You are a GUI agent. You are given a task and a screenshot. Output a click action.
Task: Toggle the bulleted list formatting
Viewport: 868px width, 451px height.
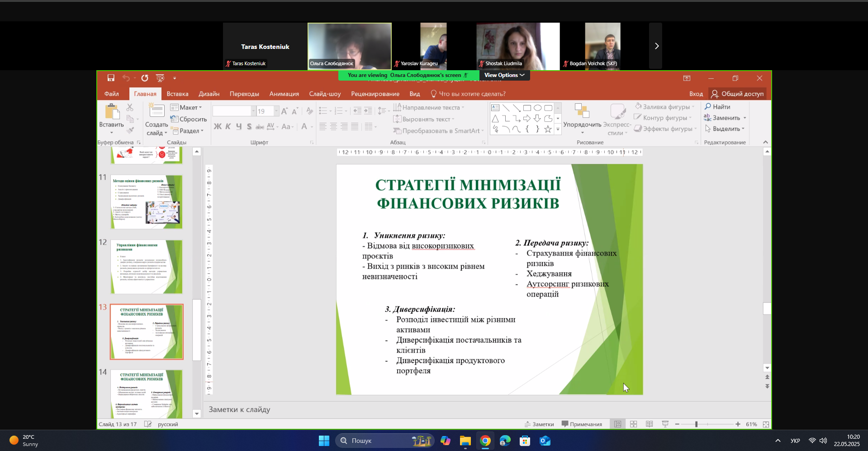click(x=323, y=110)
